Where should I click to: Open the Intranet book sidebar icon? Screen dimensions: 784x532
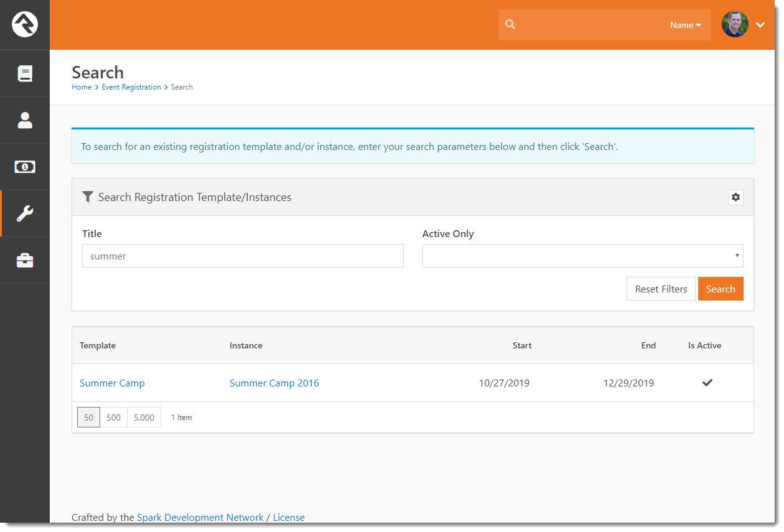(x=25, y=73)
